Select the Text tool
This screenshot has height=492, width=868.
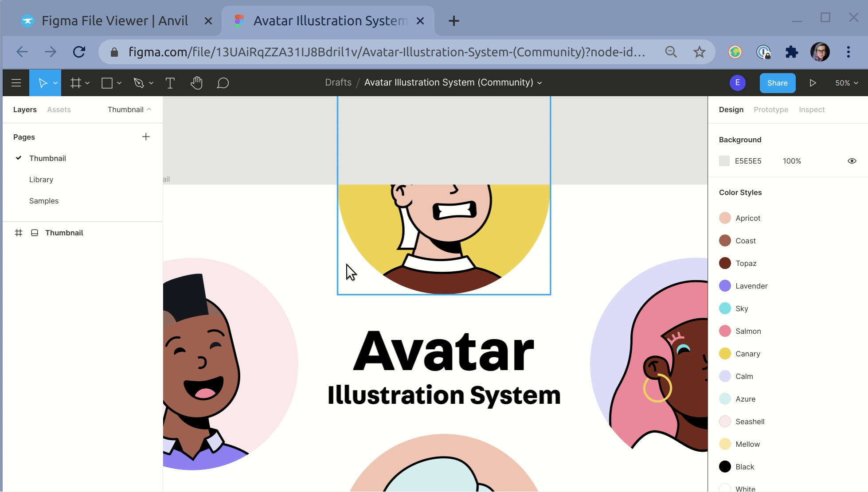(x=170, y=82)
